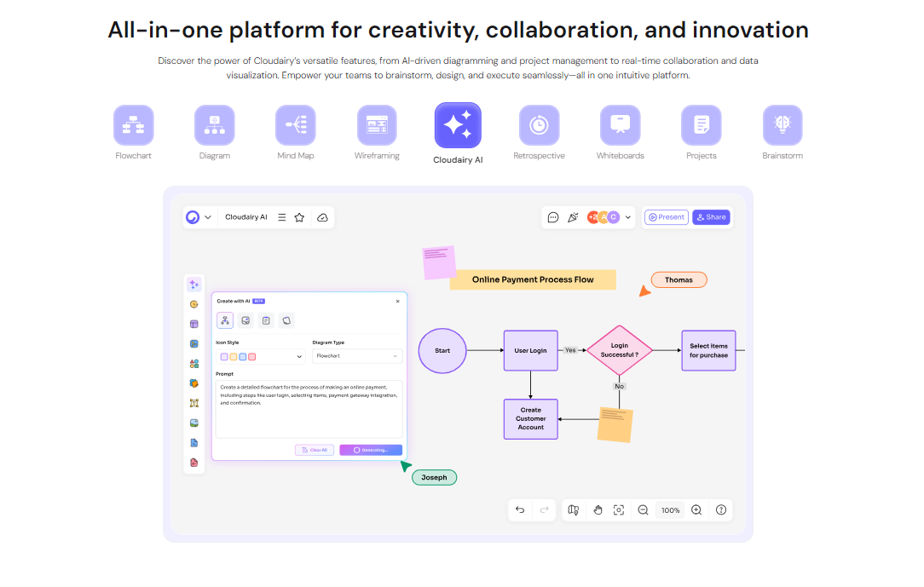This screenshot has width=924, height=587.
Task: Open the comments chat bubble icon
Action: point(552,217)
